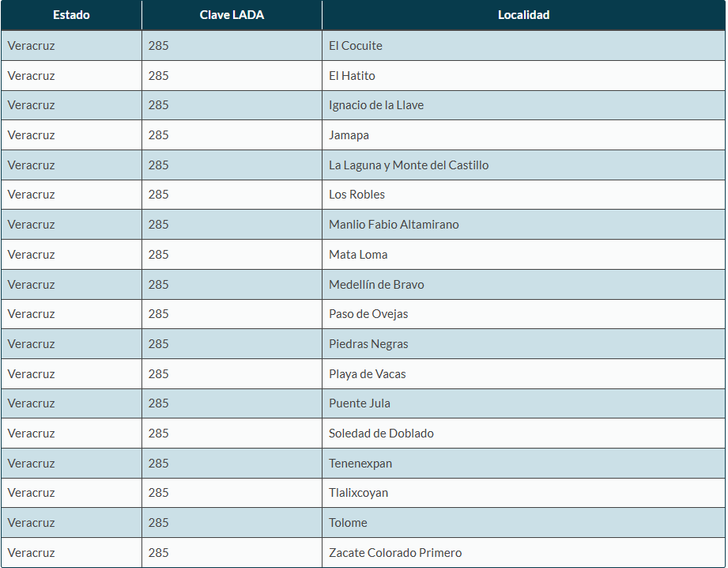Viewport: 728px width, 568px height.
Task: Select the Los Robles locality cell
Action: (x=524, y=195)
